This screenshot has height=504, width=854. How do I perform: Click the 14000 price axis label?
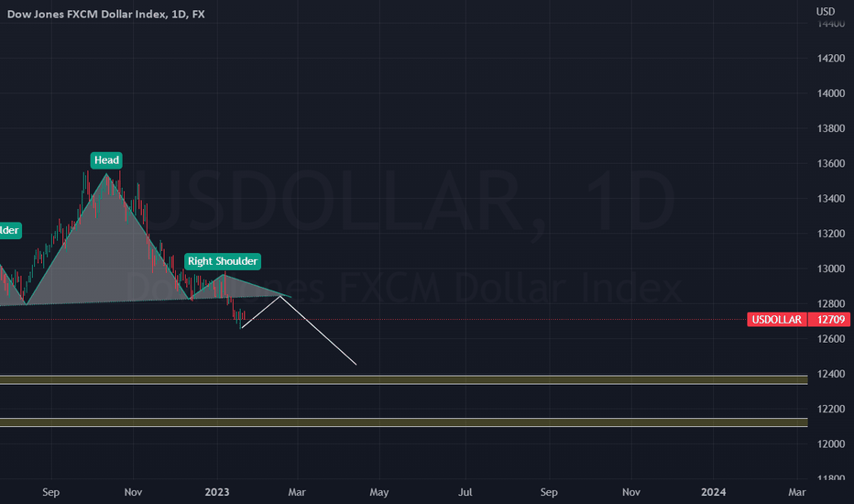click(830, 93)
